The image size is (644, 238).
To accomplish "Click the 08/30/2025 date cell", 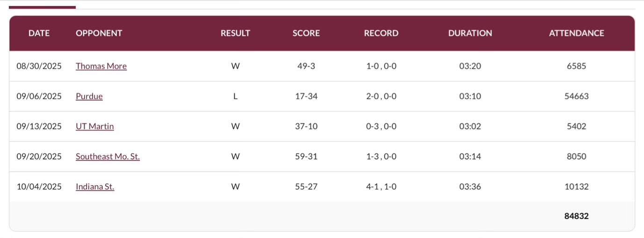I will tap(39, 66).
